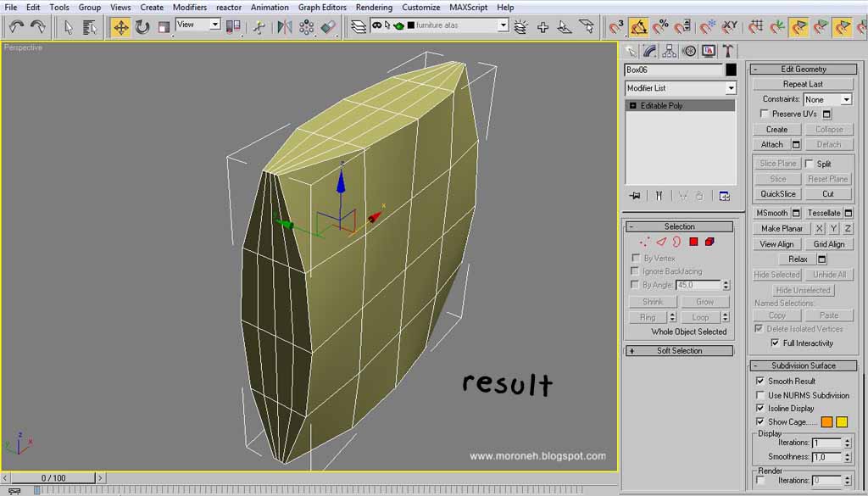The image size is (868, 496).
Task: Toggle Use NURMS Subdivision checkbox
Action: coord(760,395)
